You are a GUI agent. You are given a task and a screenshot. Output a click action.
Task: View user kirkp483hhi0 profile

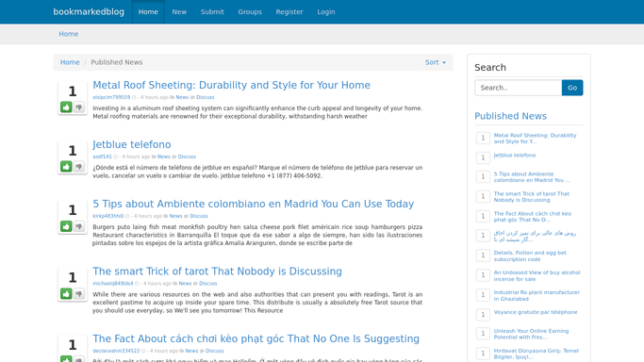coord(108,216)
